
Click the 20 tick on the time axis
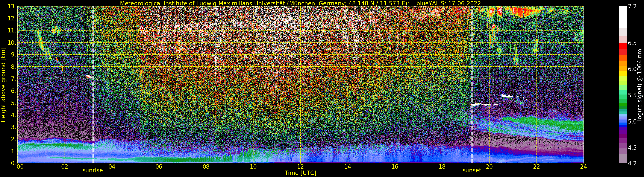[x=489, y=166]
